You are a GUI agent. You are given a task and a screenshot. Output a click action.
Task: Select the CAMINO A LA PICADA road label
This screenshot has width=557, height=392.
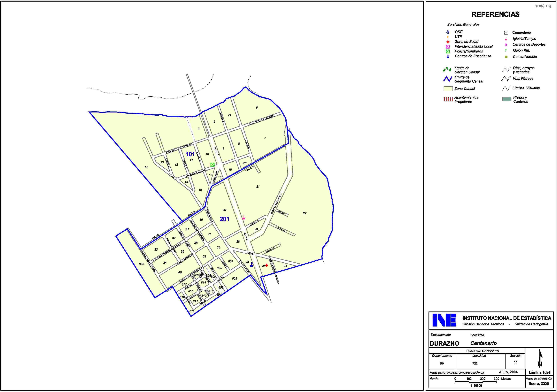click(277, 204)
